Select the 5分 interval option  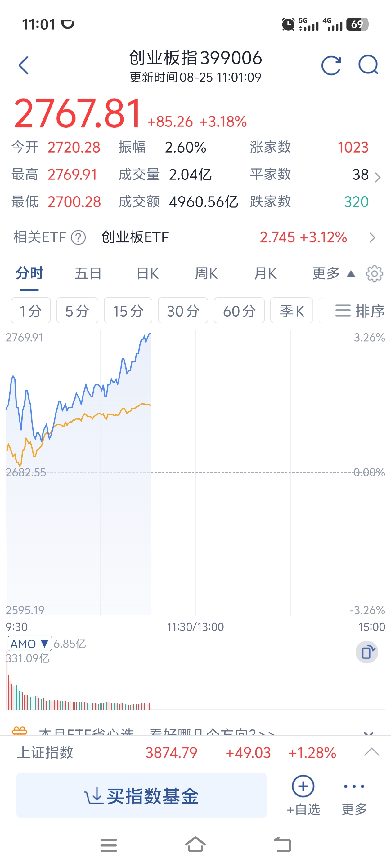77,311
